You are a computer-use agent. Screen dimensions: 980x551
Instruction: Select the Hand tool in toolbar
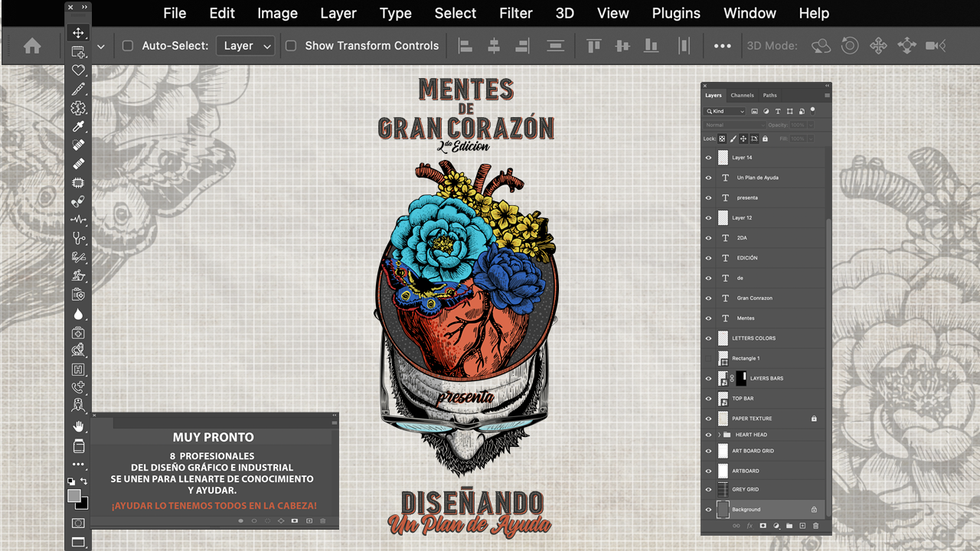[x=78, y=426]
